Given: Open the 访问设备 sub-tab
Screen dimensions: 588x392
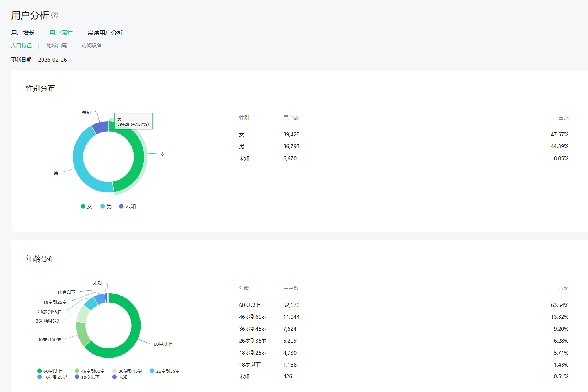Looking at the screenshot, I should pos(92,45).
